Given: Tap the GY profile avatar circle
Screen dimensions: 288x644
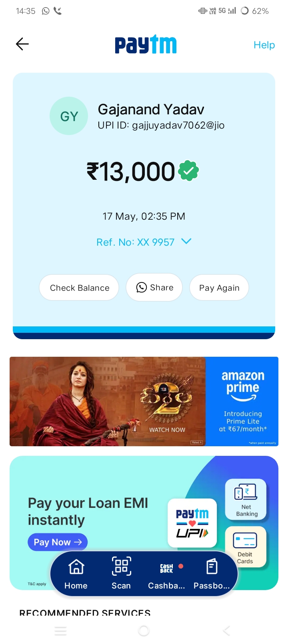Looking at the screenshot, I should tap(69, 116).
